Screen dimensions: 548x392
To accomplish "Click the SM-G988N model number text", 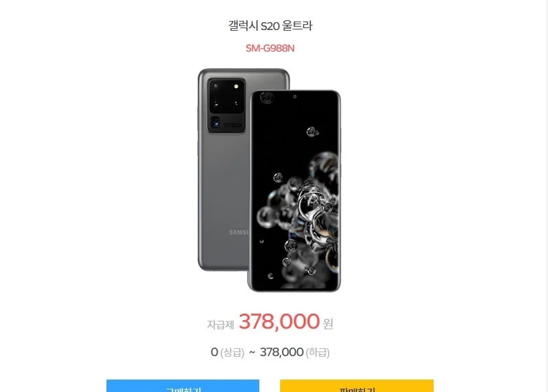I will click(270, 48).
